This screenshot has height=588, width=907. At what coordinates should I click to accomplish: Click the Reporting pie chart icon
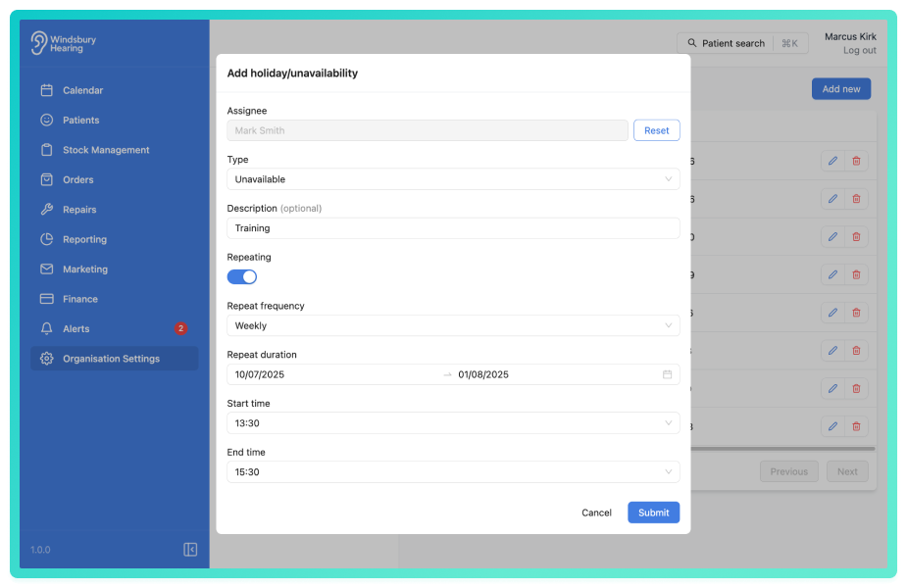click(47, 239)
